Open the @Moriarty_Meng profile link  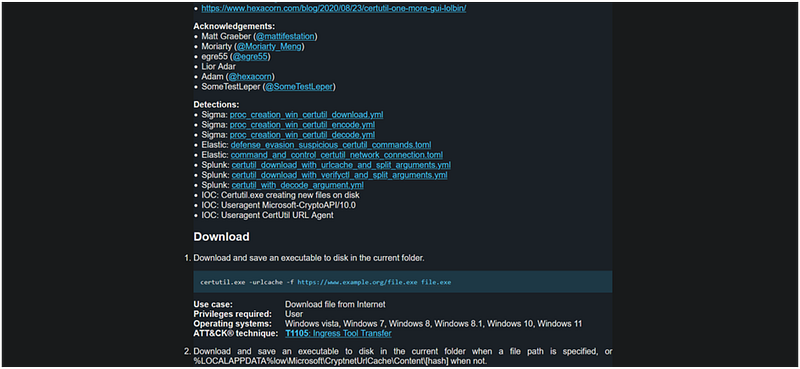tap(269, 47)
